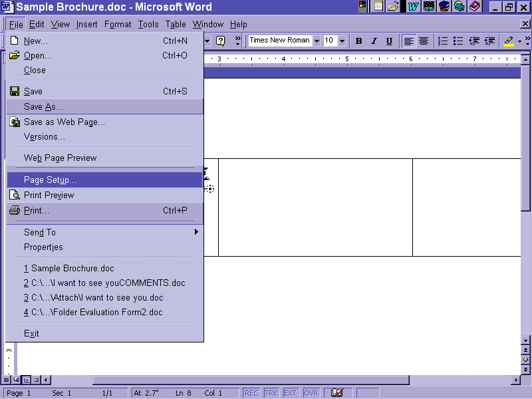Toggle Underline formatting button
532x399 pixels.
(389, 41)
